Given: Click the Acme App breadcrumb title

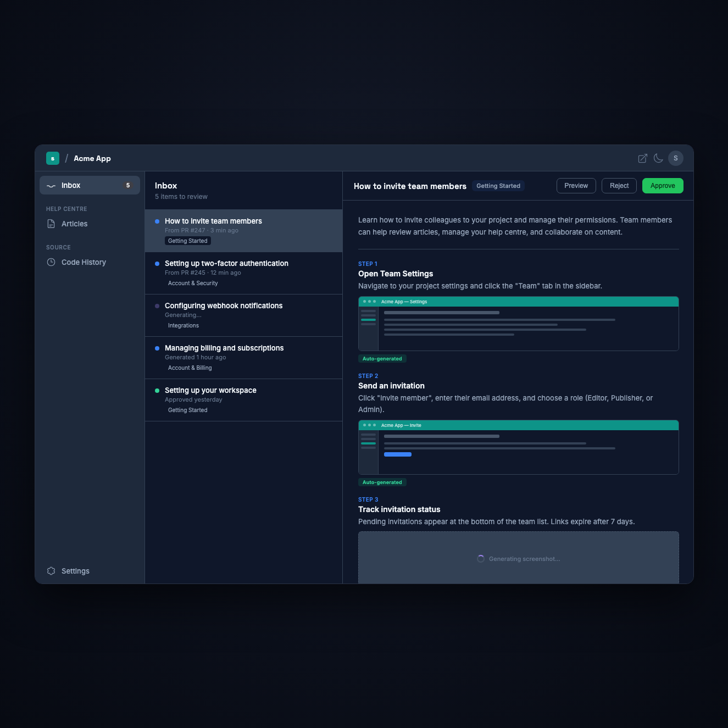Looking at the screenshot, I should 92,158.
